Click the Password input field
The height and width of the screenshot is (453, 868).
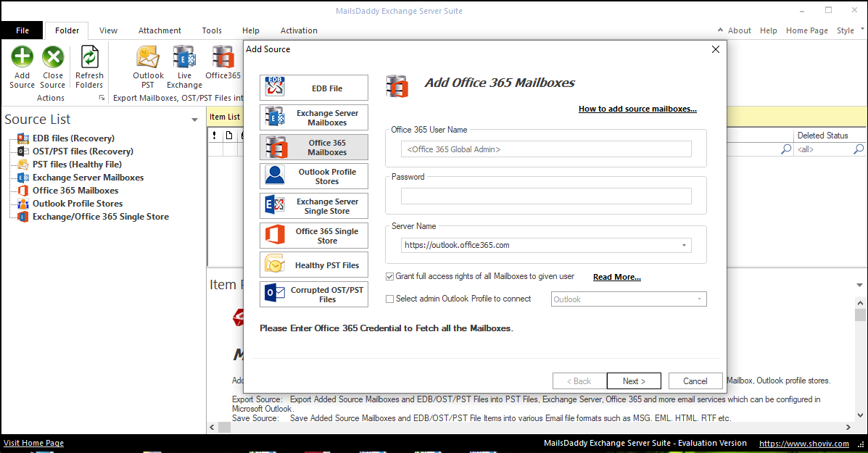tap(546, 196)
